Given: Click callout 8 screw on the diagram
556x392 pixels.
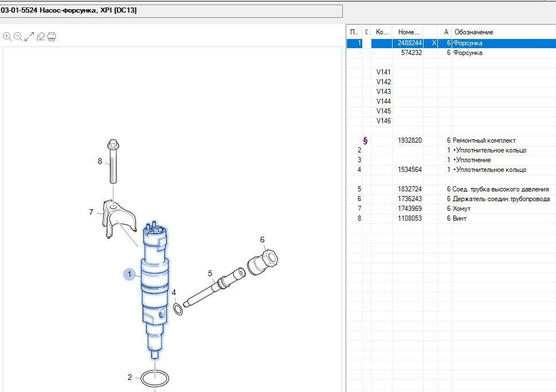Looking at the screenshot, I should (100, 161).
